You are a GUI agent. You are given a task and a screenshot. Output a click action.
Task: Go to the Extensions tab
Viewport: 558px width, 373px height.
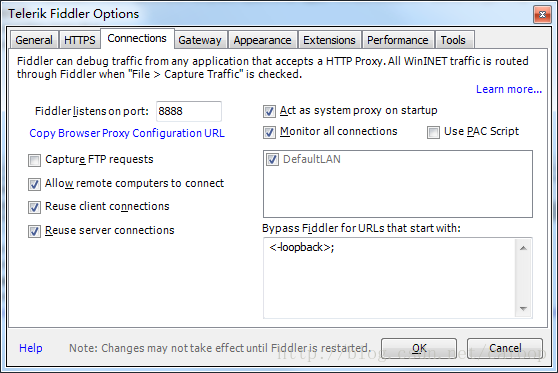click(329, 40)
